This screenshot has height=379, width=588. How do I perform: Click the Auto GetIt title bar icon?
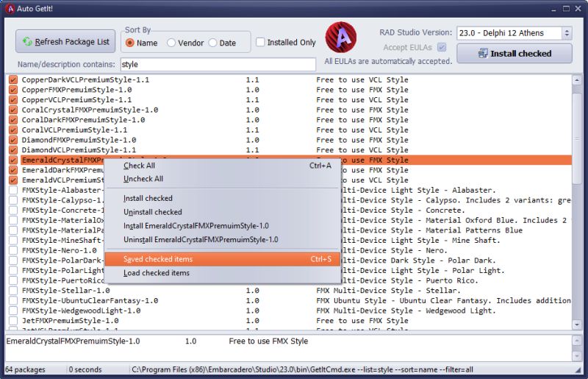point(10,9)
